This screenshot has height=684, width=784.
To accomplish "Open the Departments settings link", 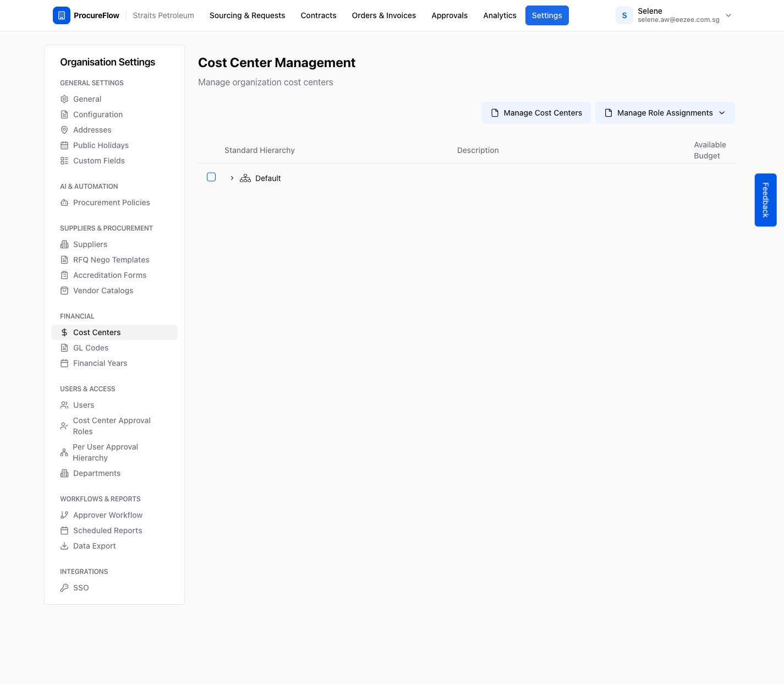I will [114, 473].
